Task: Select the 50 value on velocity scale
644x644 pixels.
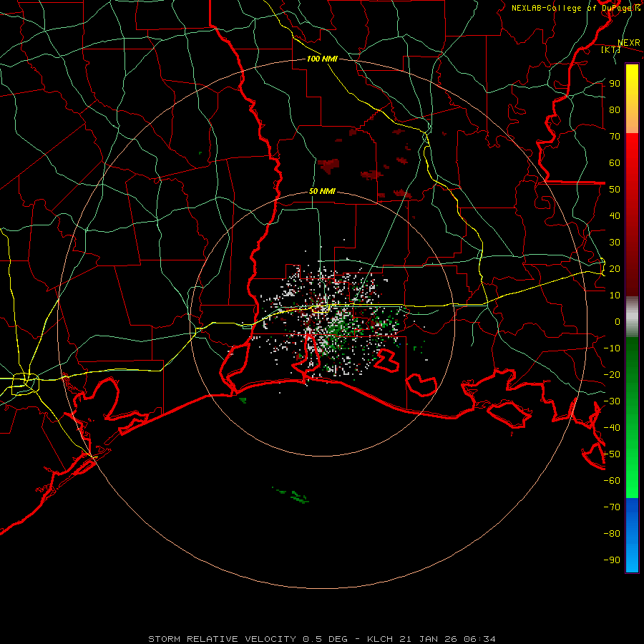Action: (x=615, y=190)
